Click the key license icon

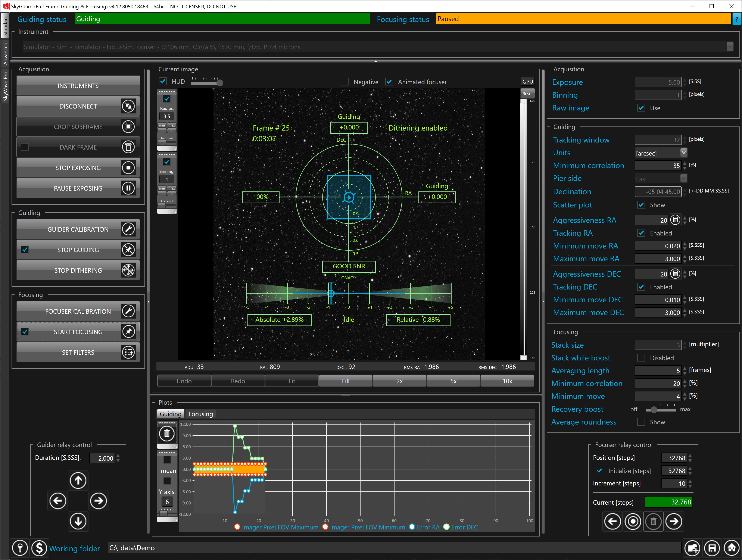pos(20,548)
